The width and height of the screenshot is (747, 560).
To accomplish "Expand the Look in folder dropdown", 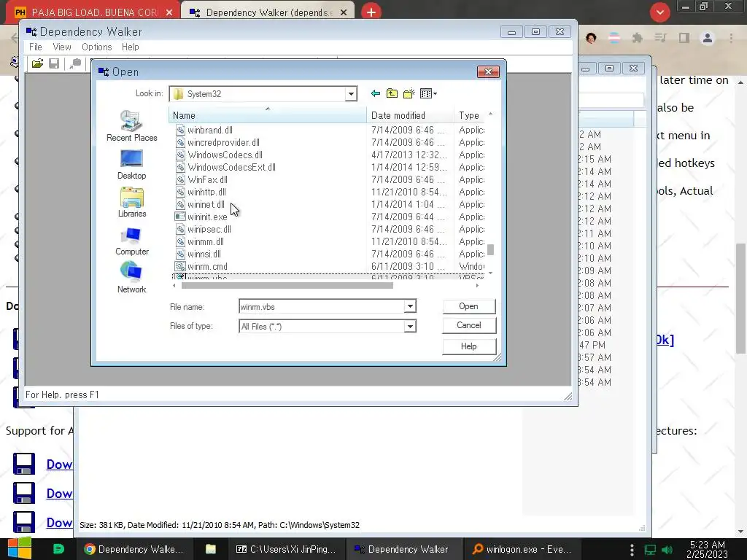I will pyautogui.click(x=351, y=94).
